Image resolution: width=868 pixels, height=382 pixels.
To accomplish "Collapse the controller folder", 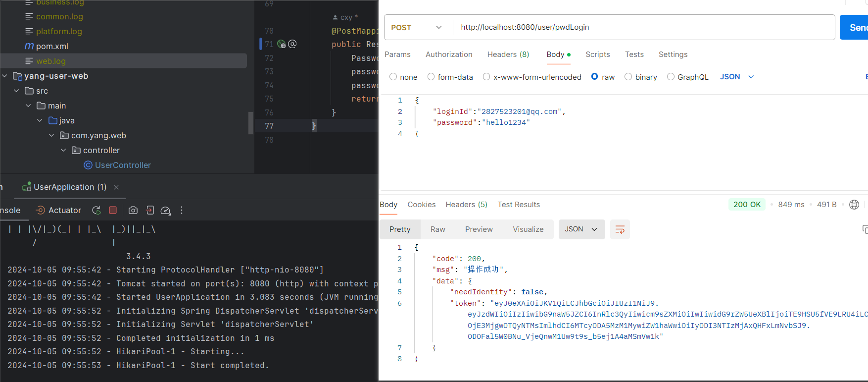I will pyautogui.click(x=63, y=150).
